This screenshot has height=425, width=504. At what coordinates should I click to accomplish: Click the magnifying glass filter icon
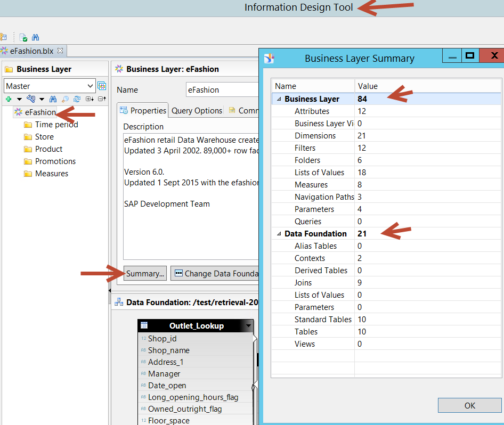click(x=65, y=99)
